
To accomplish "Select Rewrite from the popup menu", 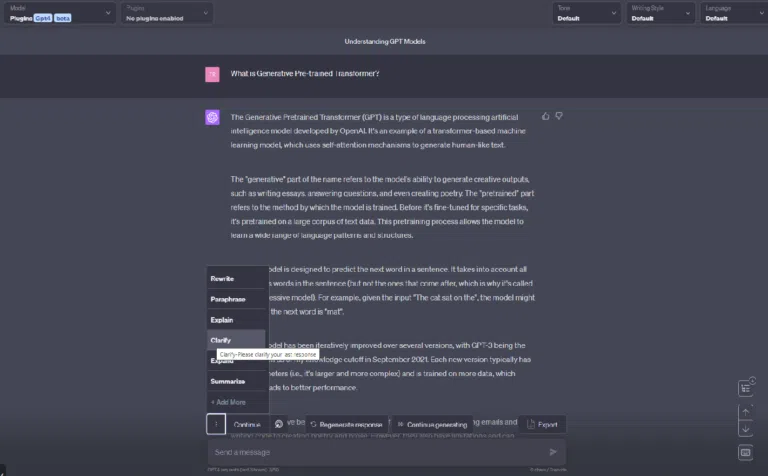I will (237, 278).
